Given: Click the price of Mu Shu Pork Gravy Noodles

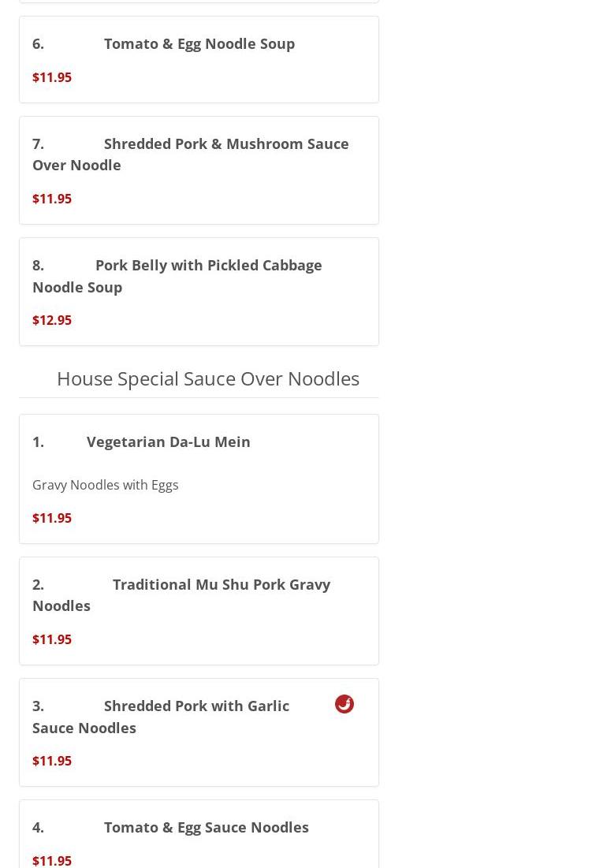Looking at the screenshot, I should [52, 639].
